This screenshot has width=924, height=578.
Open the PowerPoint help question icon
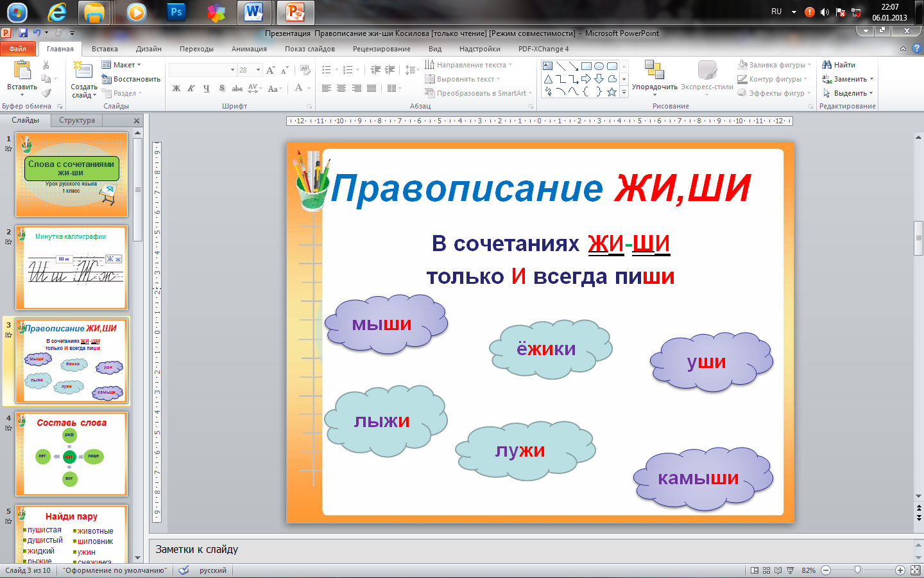coord(916,49)
